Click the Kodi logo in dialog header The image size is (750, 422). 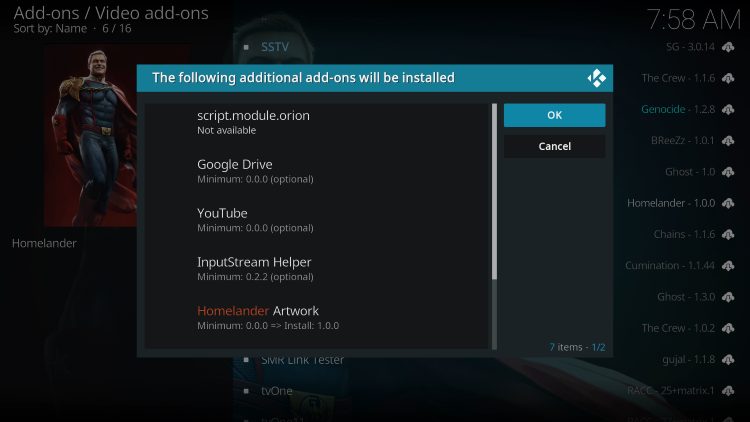596,78
